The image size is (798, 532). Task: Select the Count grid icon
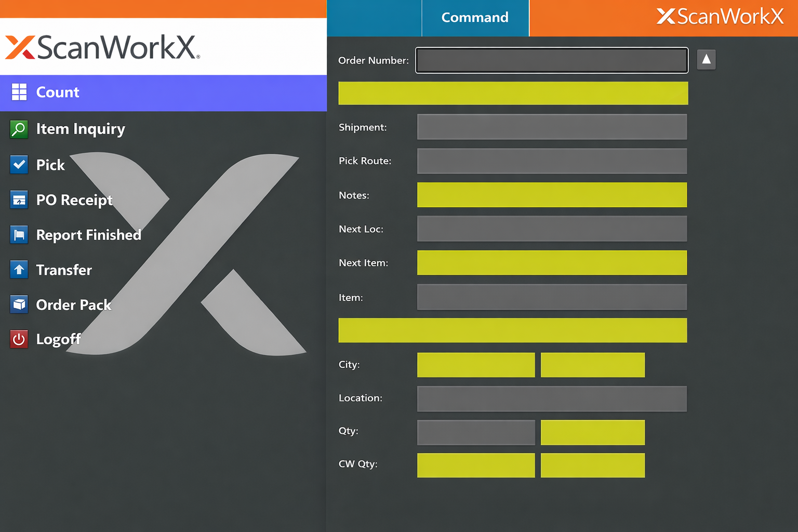19,92
